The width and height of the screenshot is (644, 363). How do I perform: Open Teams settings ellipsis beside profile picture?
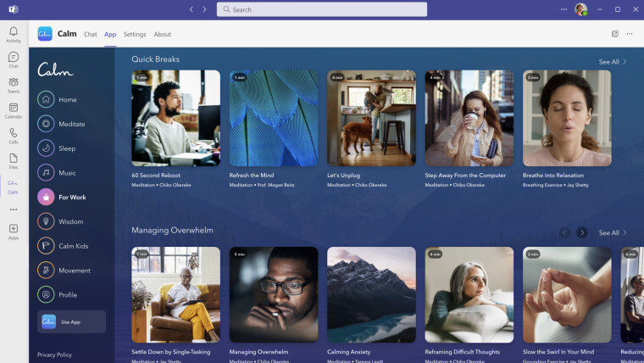pos(563,9)
